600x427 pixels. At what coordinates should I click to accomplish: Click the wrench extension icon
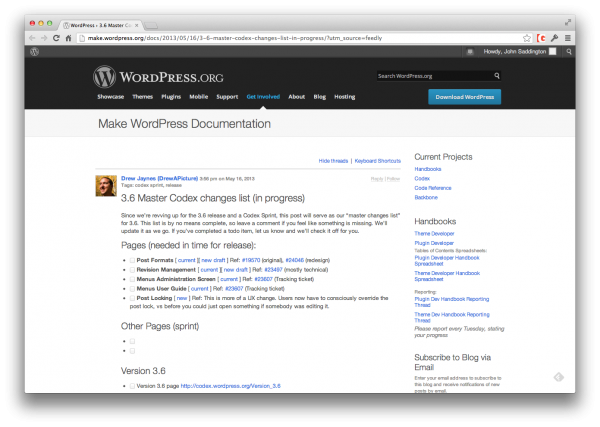click(554, 38)
